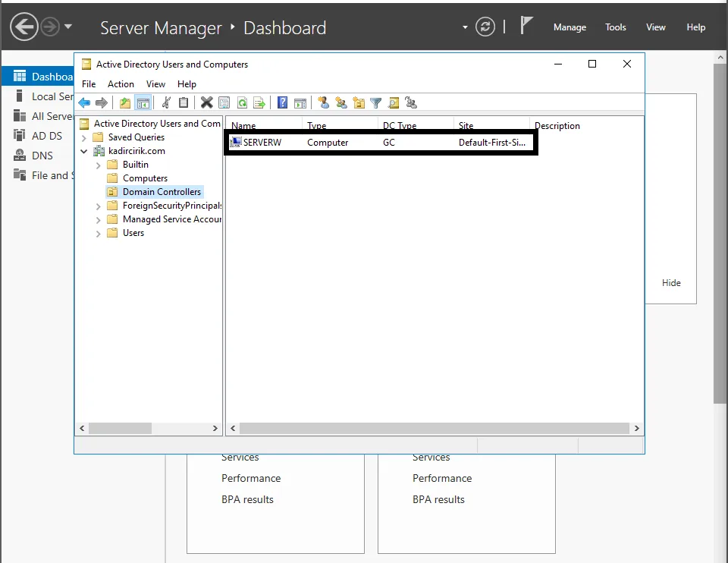Click Default-First-Si... site cell
The image size is (728, 563).
coord(492,143)
